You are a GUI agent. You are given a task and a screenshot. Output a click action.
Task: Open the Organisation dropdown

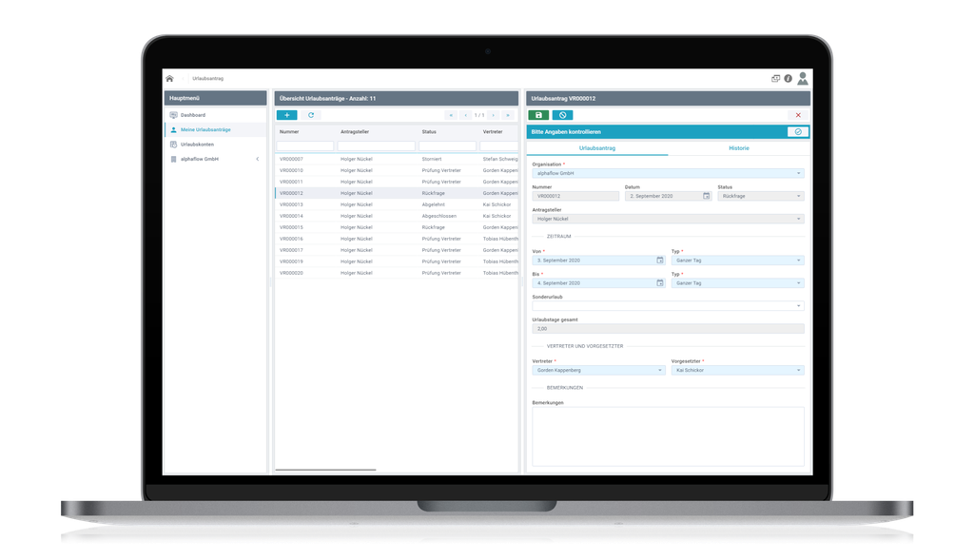[668, 173]
